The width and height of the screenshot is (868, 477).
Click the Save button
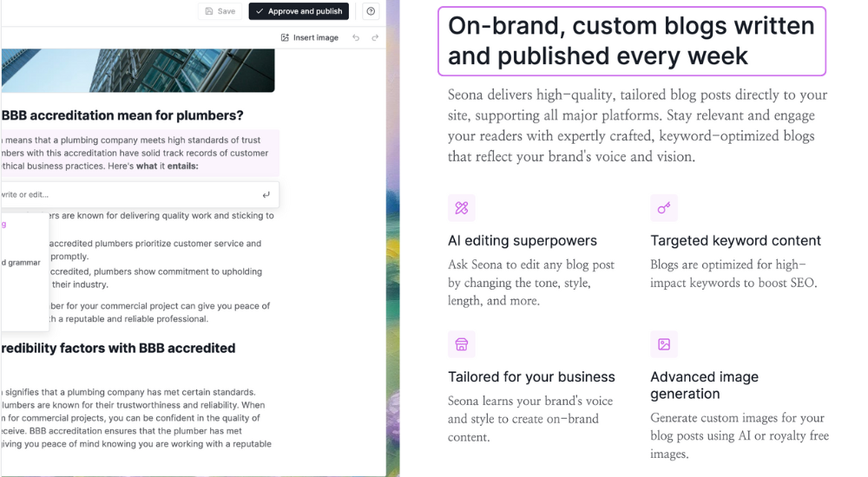coord(220,11)
